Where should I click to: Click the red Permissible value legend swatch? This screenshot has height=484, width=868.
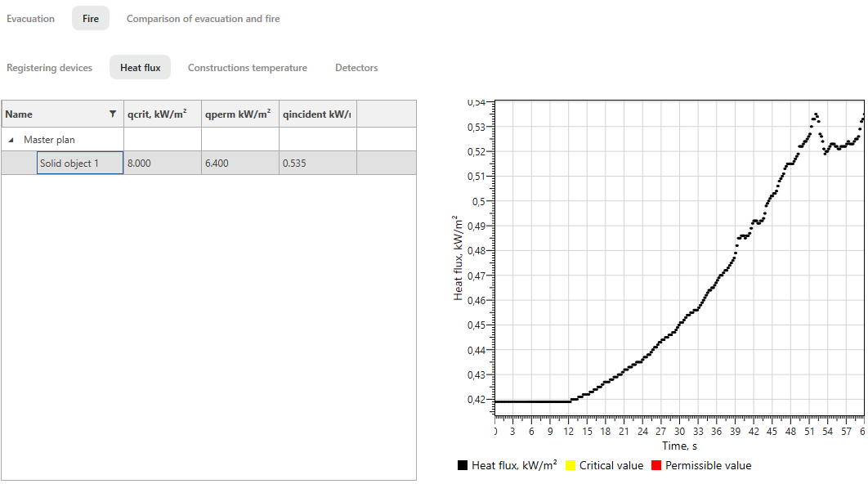pos(656,466)
